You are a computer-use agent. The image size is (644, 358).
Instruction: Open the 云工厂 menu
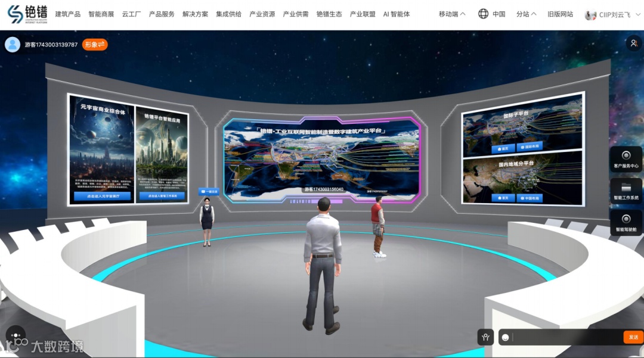(x=131, y=14)
